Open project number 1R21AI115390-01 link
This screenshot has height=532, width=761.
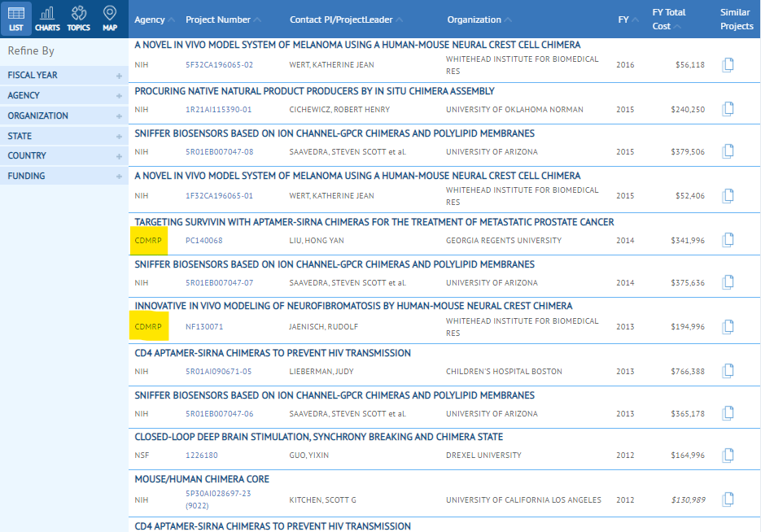pyautogui.click(x=218, y=110)
